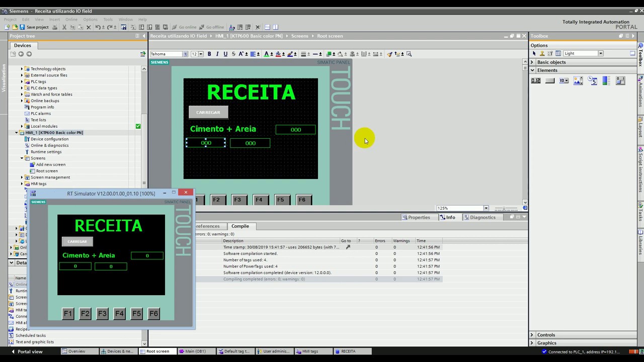Select the I/O field element in Toolbox

(536, 80)
